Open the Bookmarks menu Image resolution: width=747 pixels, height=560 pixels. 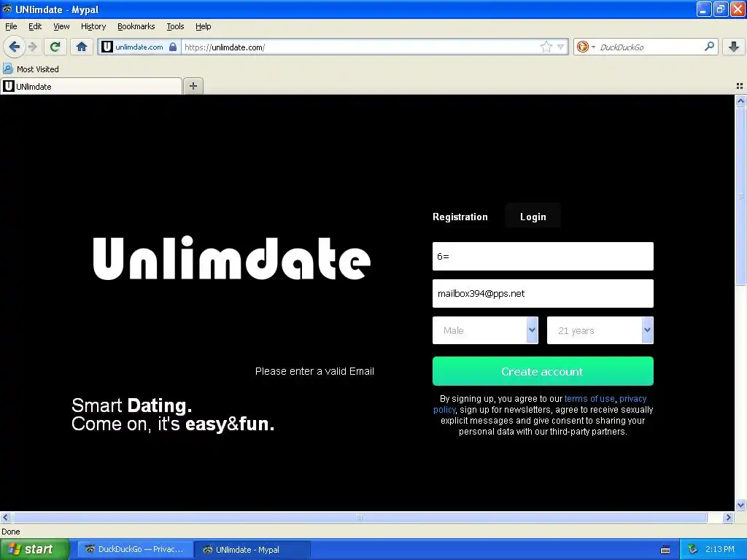coord(136,26)
